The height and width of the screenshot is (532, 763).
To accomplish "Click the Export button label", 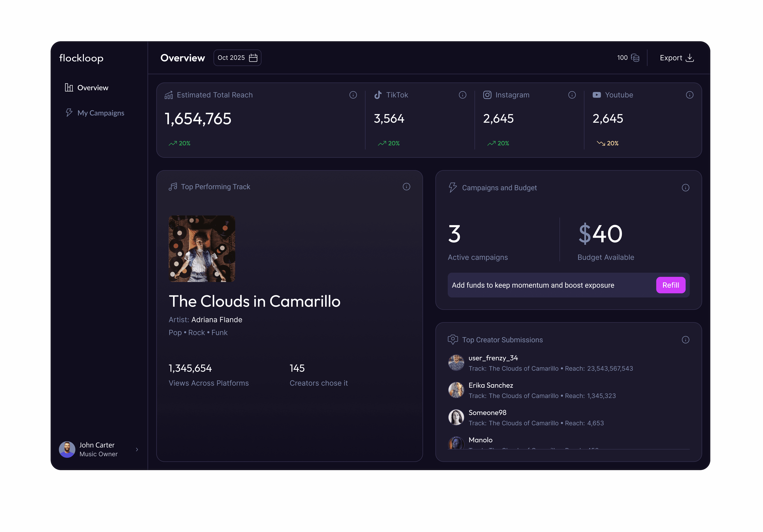I will pyautogui.click(x=671, y=58).
